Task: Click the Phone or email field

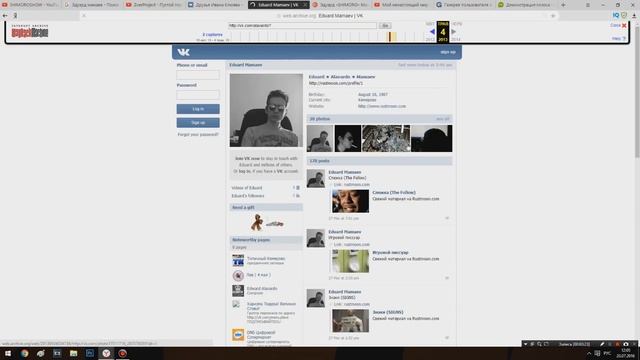Action: (x=198, y=75)
